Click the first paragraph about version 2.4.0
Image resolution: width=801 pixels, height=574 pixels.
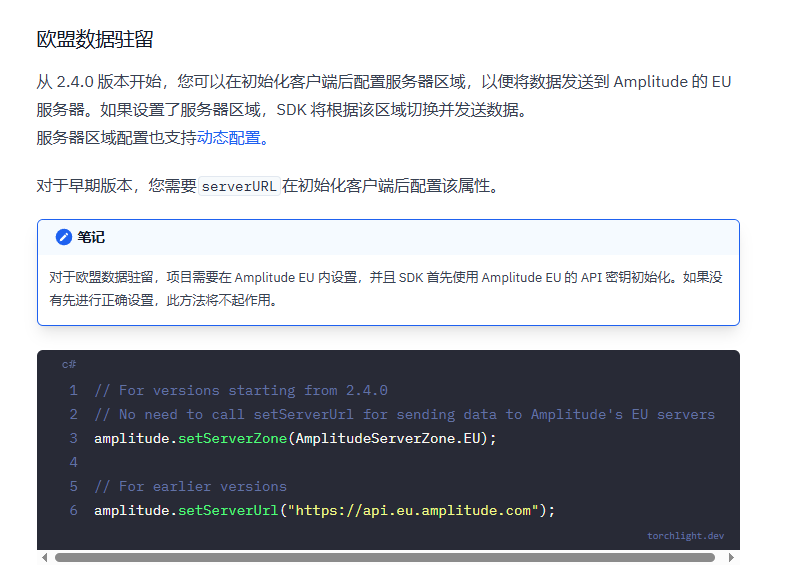(384, 95)
